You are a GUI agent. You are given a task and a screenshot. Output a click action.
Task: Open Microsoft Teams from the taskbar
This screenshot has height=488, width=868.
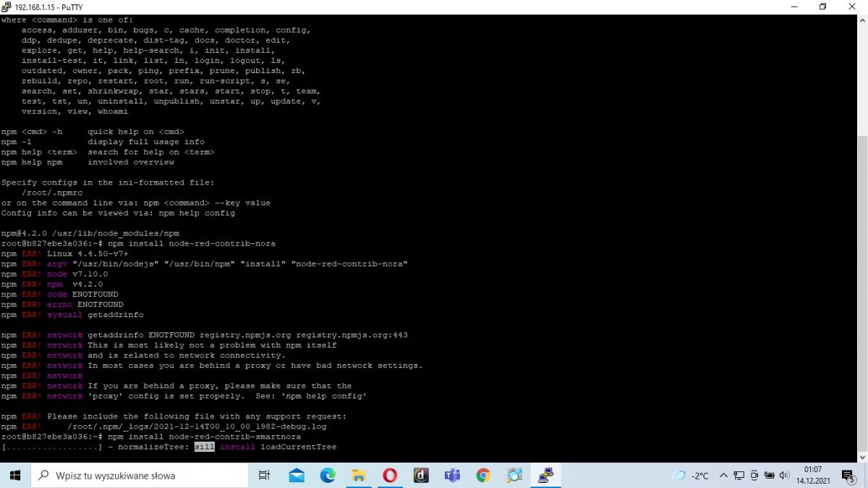tap(452, 476)
